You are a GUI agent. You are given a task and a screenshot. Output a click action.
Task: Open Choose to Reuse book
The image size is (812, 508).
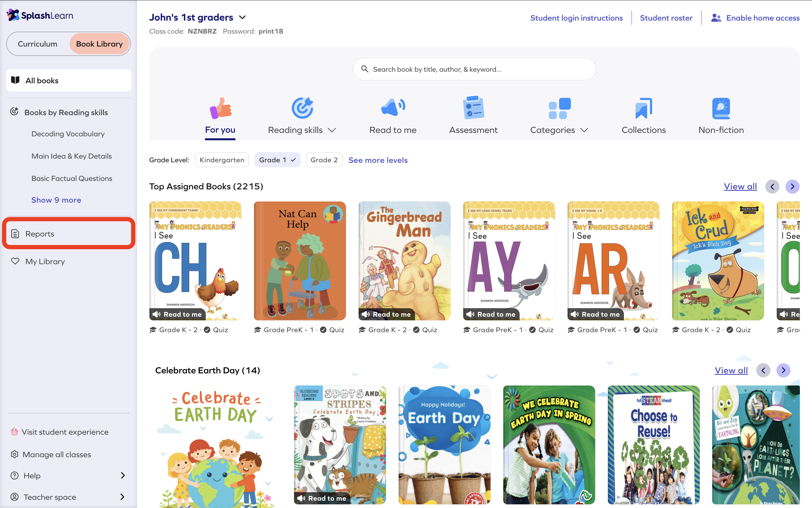654,444
